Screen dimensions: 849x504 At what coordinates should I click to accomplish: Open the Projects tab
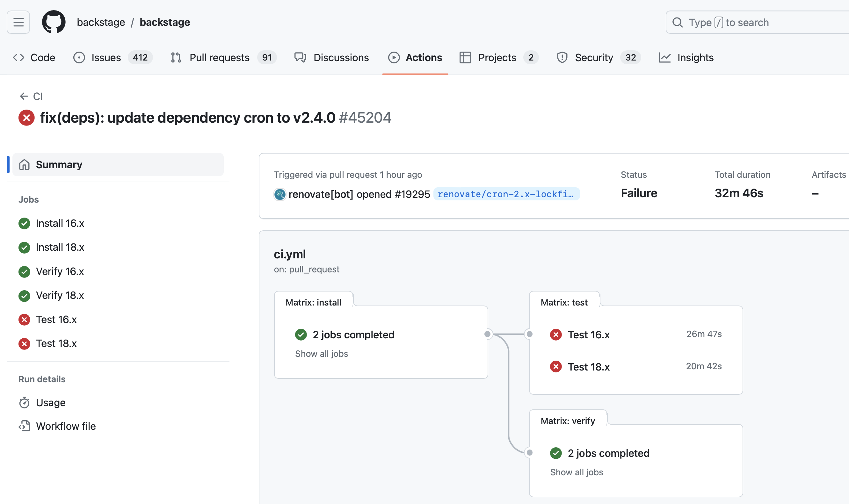498,57
